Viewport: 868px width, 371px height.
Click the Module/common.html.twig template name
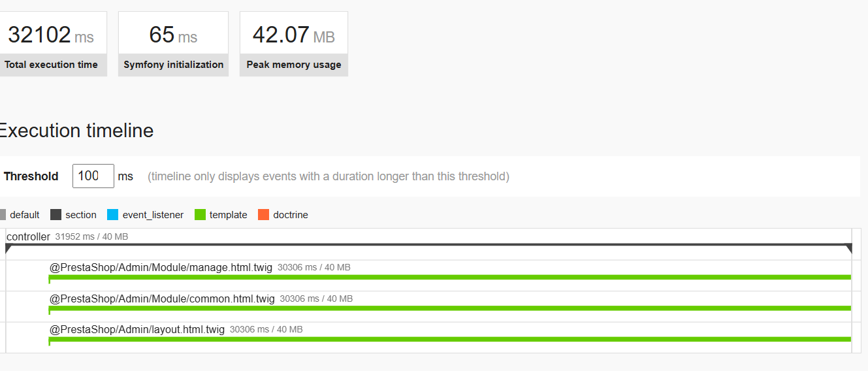pyautogui.click(x=162, y=298)
